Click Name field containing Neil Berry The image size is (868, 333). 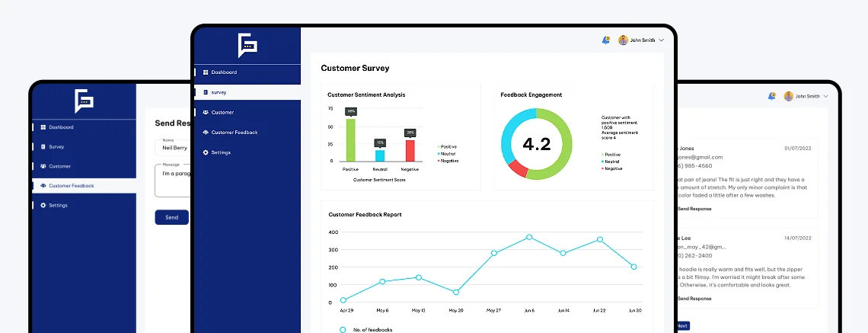point(174,148)
